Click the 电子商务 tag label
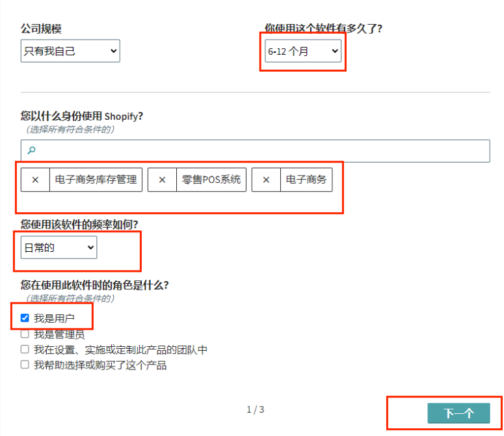Image resolution: width=504 pixels, height=436 pixels. (x=306, y=180)
